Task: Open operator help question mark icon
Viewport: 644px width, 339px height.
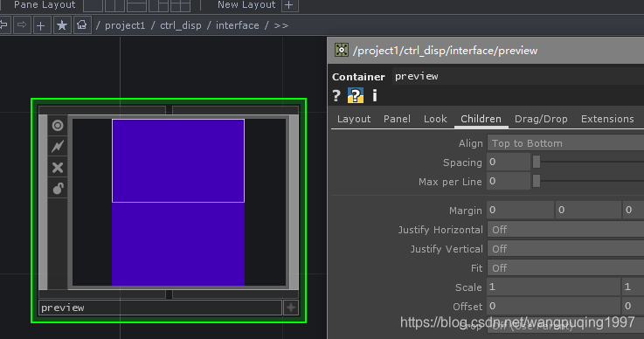Action: (336, 96)
